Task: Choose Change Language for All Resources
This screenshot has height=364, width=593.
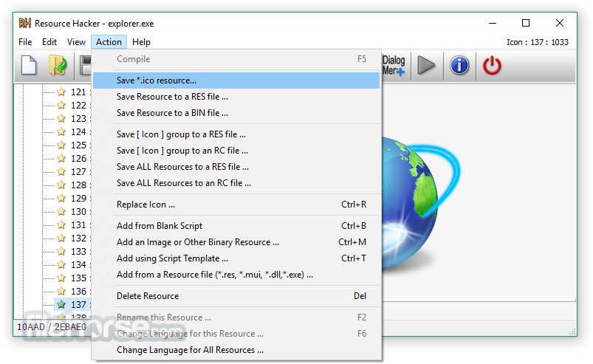Action: 236,350
